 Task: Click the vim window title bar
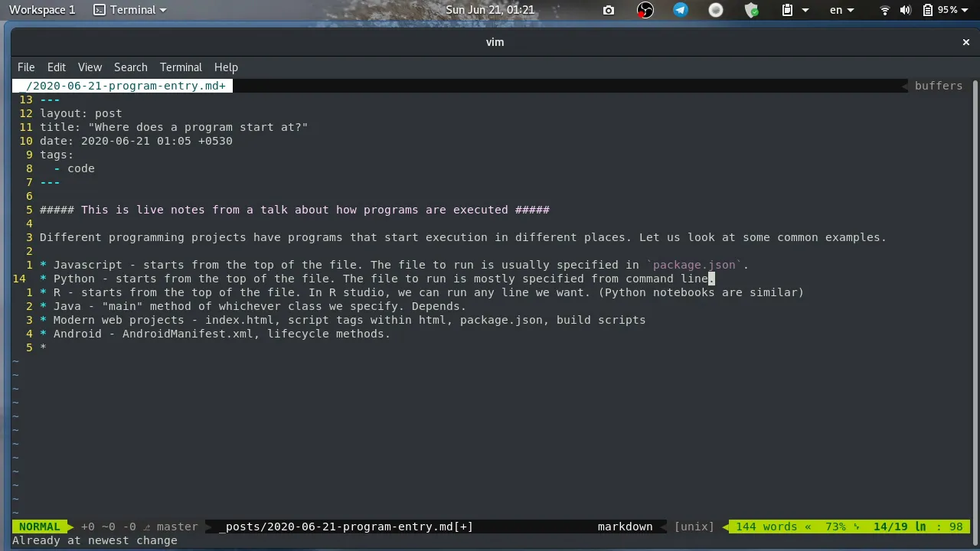point(495,42)
